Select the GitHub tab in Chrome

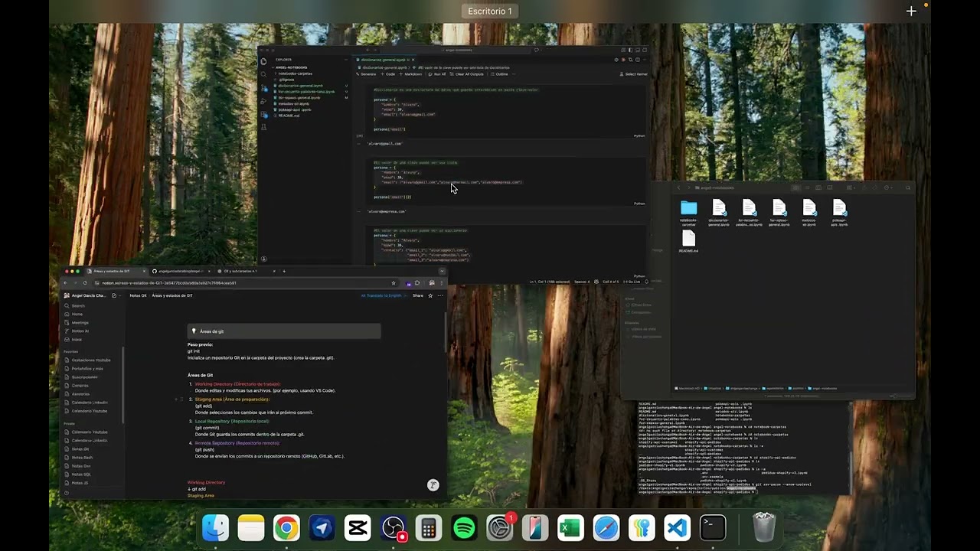181,271
